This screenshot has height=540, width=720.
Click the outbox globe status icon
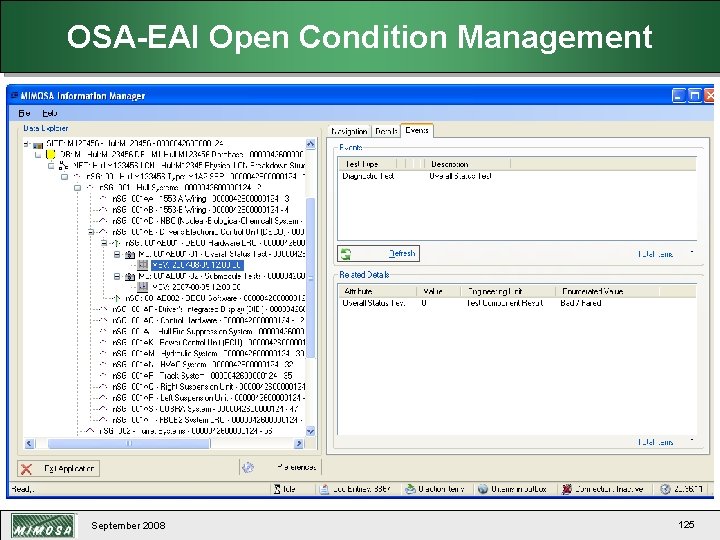point(483,489)
